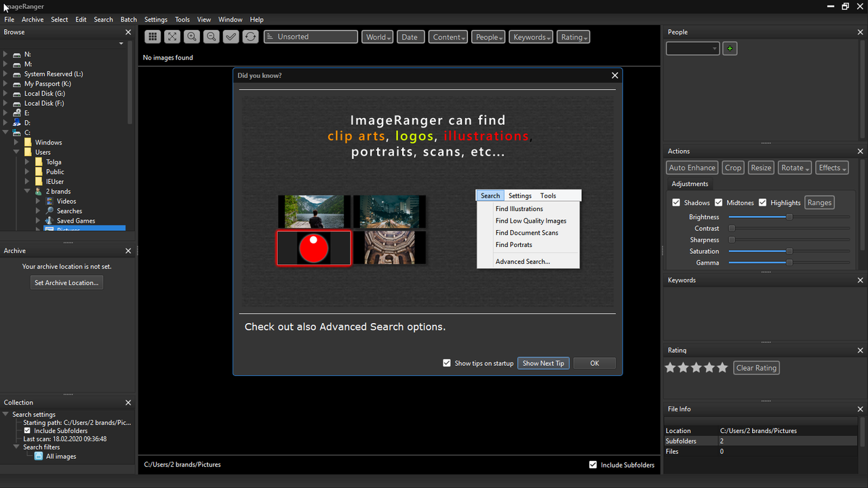This screenshot has height=488, width=868.
Task: Switch to the thumbnail grid view
Action: [153, 37]
